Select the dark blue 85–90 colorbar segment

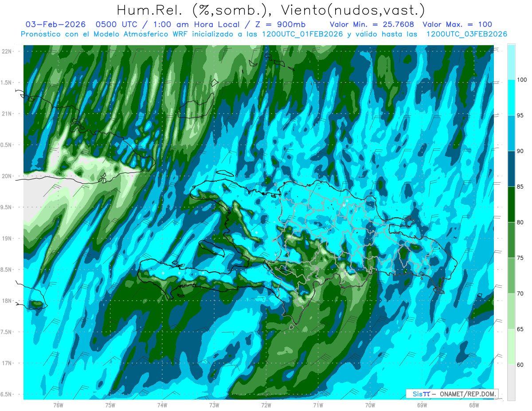(x=511, y=169)
